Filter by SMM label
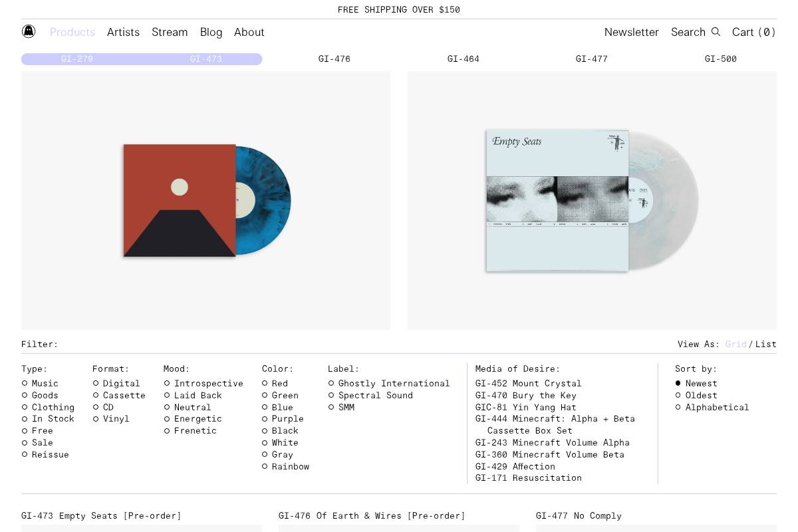 341,408
